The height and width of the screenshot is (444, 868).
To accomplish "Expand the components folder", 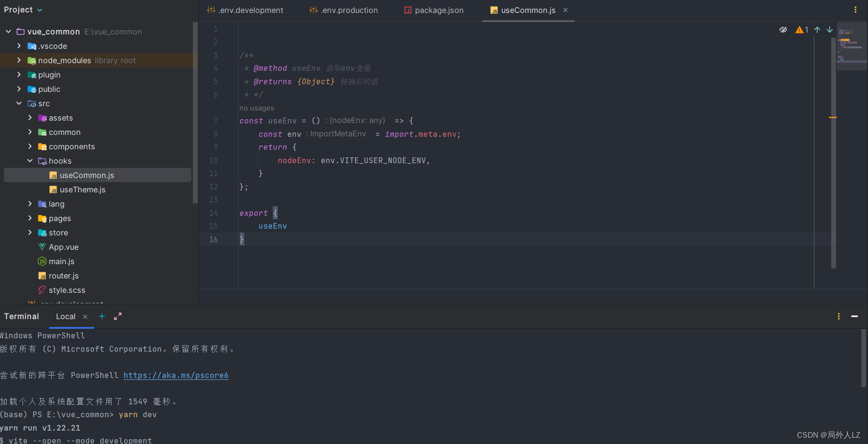I will (x=30, y=146).
